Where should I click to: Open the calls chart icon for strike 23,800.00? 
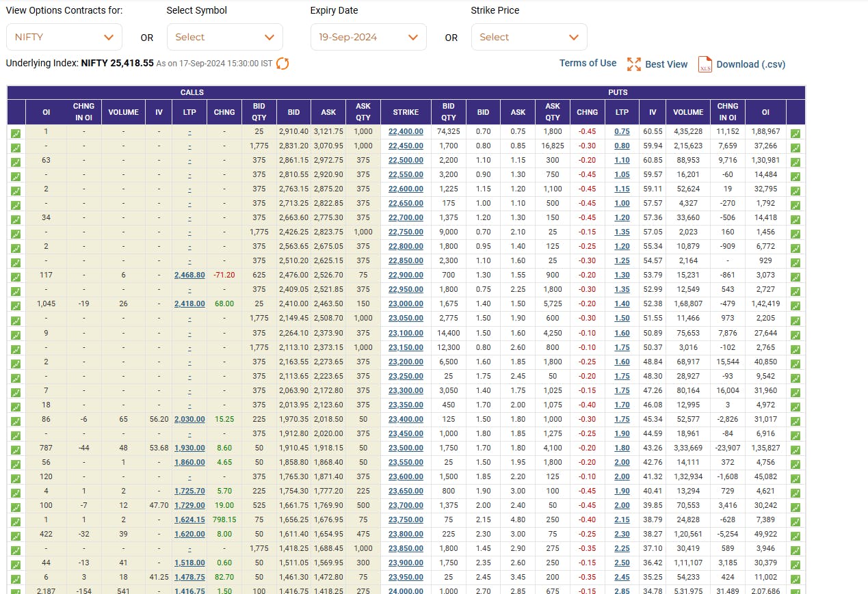16,536
